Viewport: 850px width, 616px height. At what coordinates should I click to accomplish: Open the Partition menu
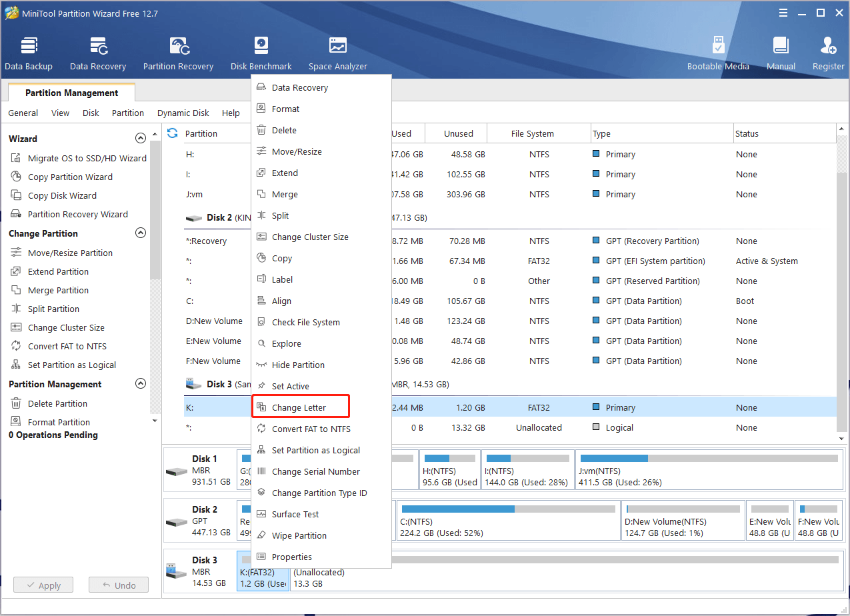coord(128,113)
